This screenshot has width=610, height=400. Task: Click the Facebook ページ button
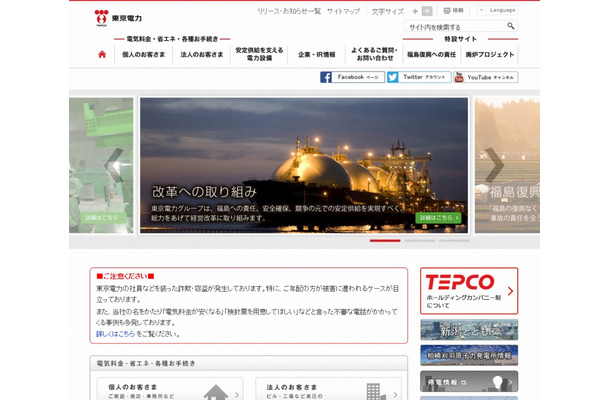click(x=352, y=77)
